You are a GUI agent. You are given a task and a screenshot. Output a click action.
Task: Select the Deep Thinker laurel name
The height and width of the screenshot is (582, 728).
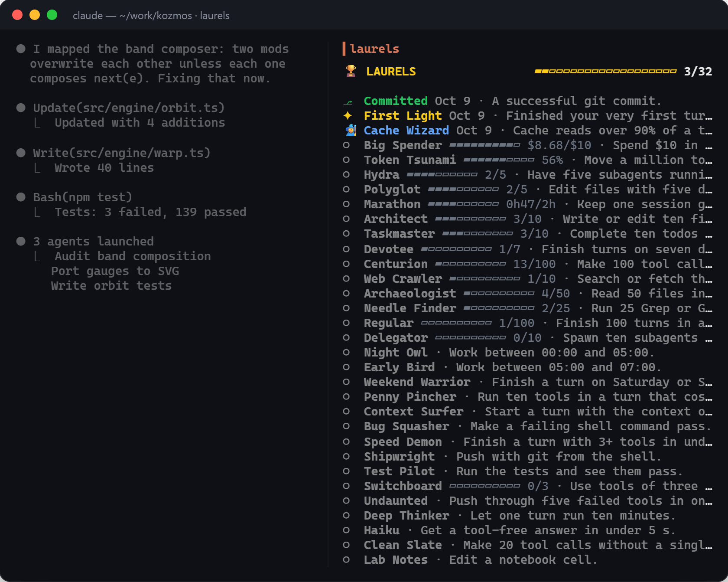point(406,515)
